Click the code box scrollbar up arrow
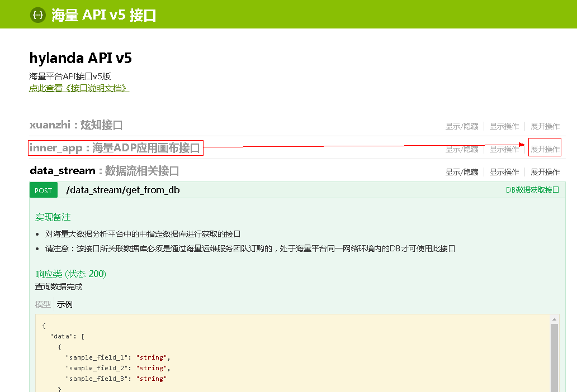Viewport: 577px width, 392px height. pos(555,319)
